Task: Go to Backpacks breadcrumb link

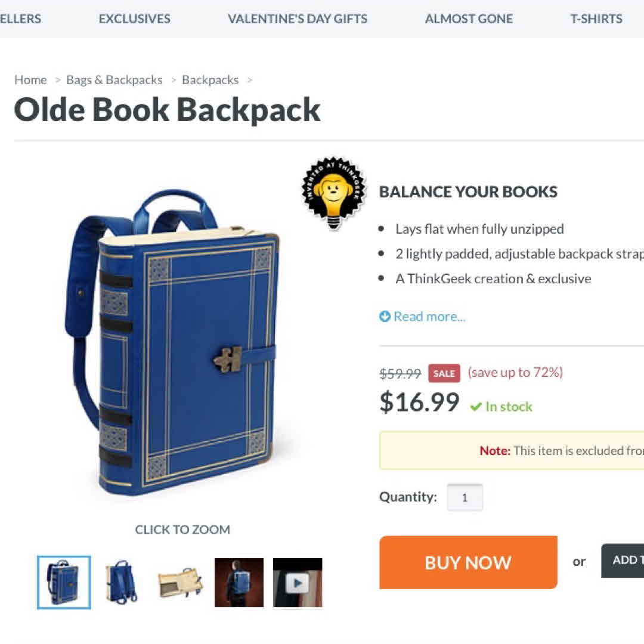Action: 210,80
